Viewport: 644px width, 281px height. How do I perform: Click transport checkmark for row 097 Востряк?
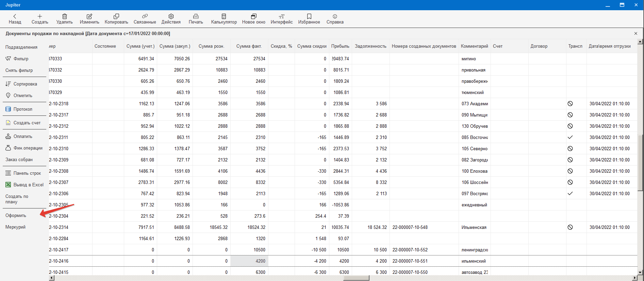coord(570,193)
